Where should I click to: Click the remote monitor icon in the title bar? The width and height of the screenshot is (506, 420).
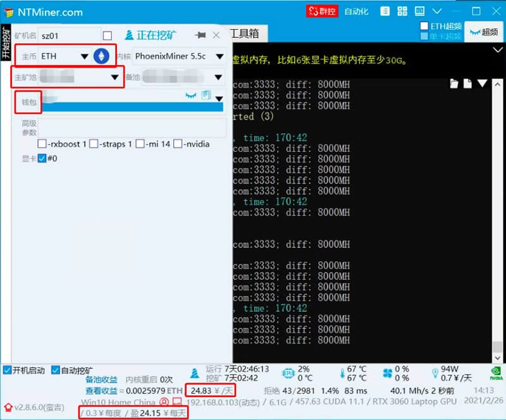pyautogui.click(x=419, y=11)
